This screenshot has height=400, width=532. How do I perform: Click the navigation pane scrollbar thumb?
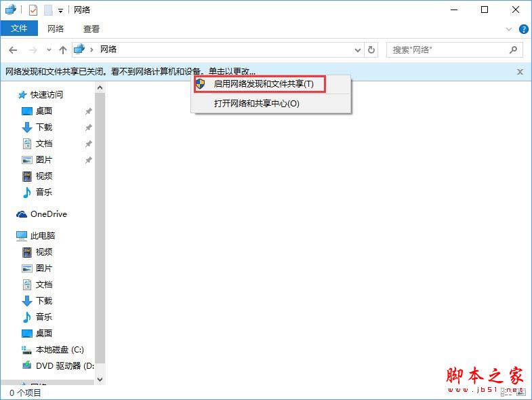[x=100, y=228]
